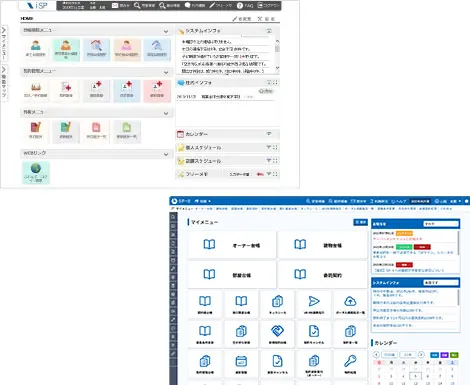
Task: Open the mail envelope icon in the dark toolbar
Action: tap(115, 6)
